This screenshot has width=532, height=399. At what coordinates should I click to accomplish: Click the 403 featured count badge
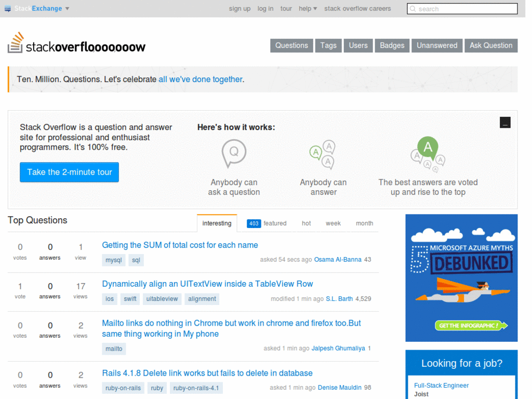point(254,223)
